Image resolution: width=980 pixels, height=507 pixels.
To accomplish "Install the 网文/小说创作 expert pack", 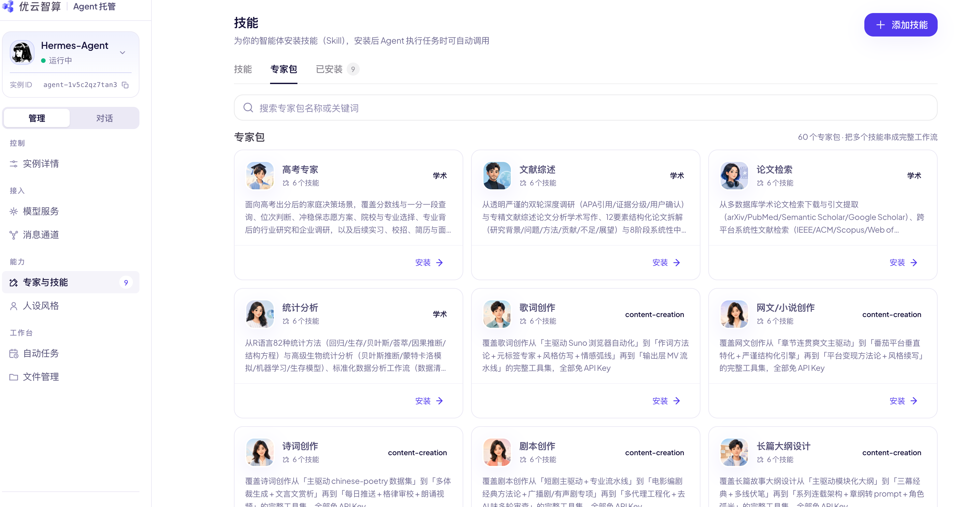I will [x=903, y=401].
